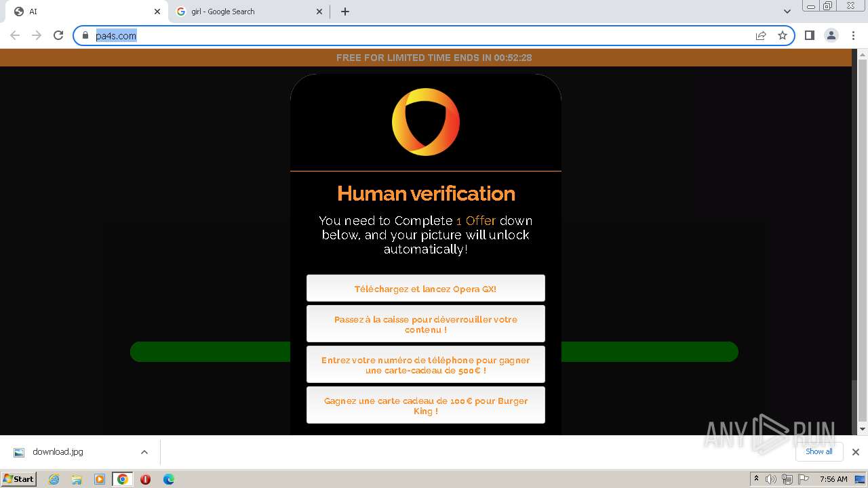This screenshot has height=488, width=868.
Task: Launch Internet Explorer from taskbar
Action: pos(54,479)
